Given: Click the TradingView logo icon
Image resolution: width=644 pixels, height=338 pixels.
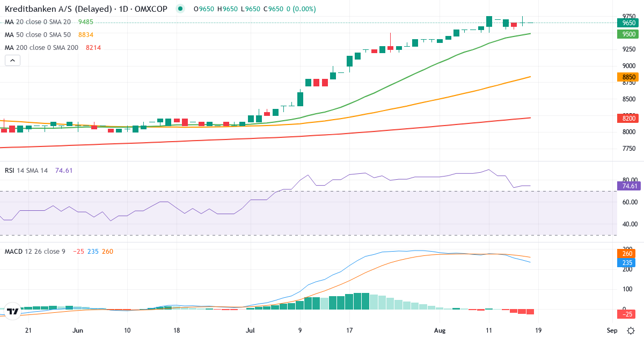Looking at the screenshot, I should (13, 311).
